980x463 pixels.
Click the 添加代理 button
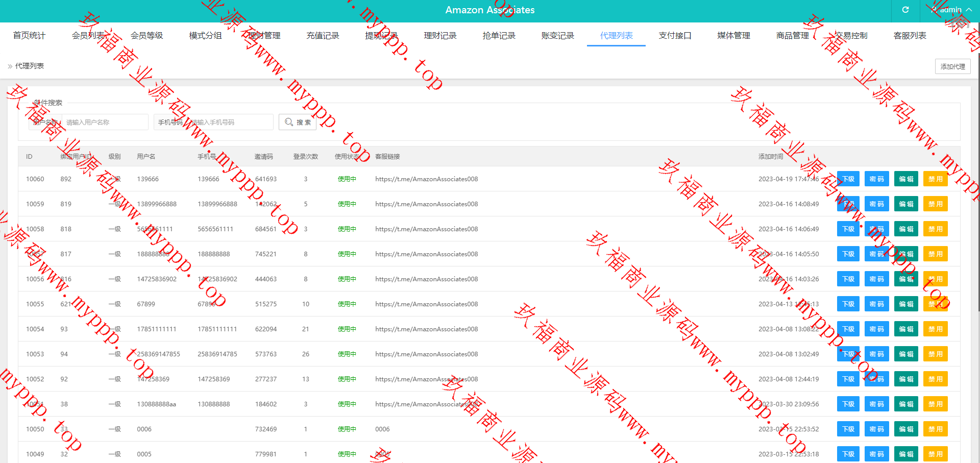pos(952,66)
